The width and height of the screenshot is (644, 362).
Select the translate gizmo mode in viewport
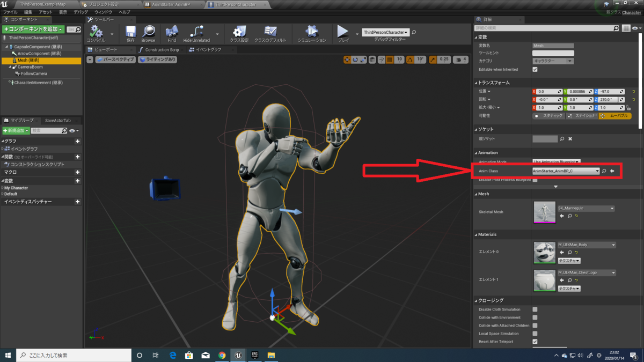point(347,60)
